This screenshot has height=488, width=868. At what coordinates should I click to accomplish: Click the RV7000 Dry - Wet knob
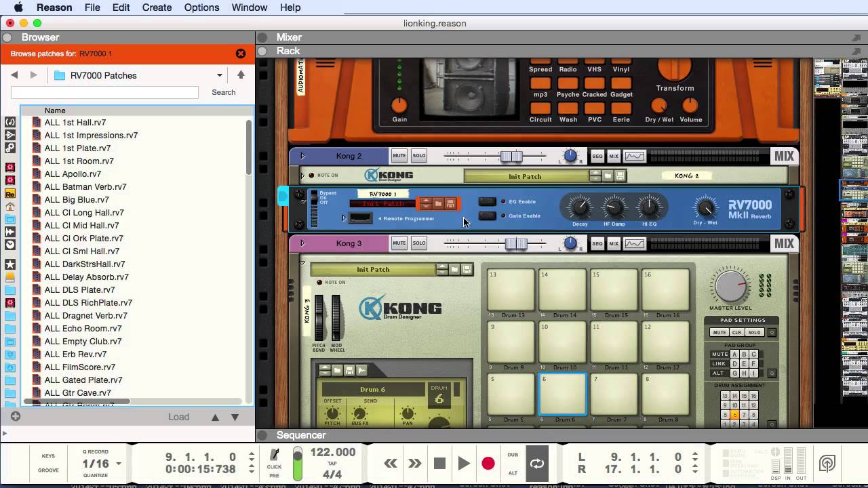705,207
